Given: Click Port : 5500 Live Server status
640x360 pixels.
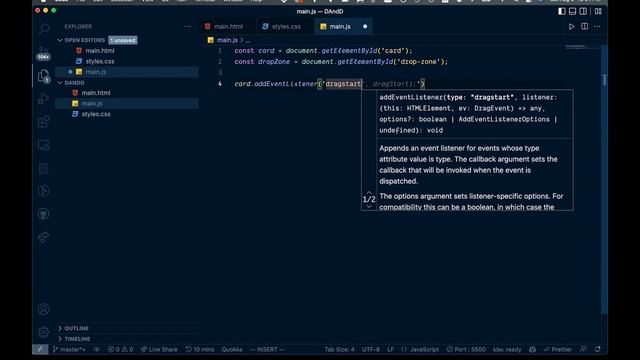Looking at the screenshot, I should click(x=466, y=349).
